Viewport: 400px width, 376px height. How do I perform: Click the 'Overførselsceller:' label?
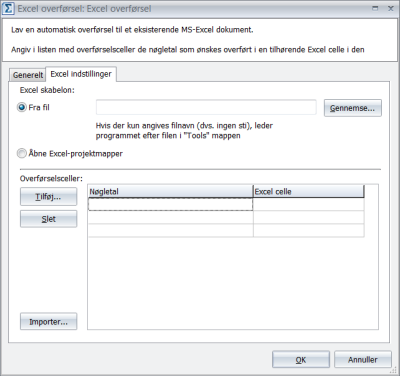point(51,178)
